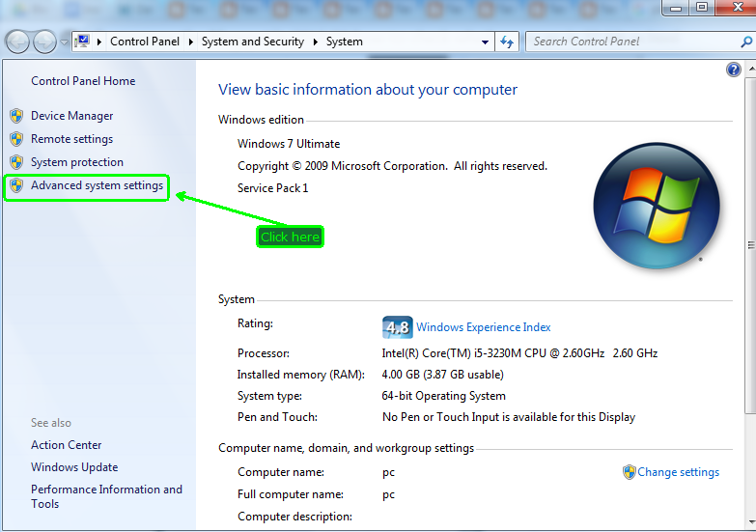Click Change settings link for computer name
Screen dimensions: 756x532
coord(678,472)
